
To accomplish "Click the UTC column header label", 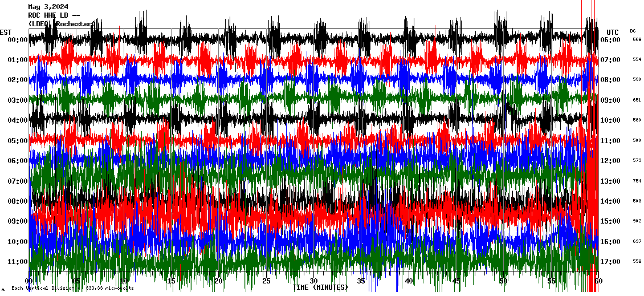I will point(613,32).
